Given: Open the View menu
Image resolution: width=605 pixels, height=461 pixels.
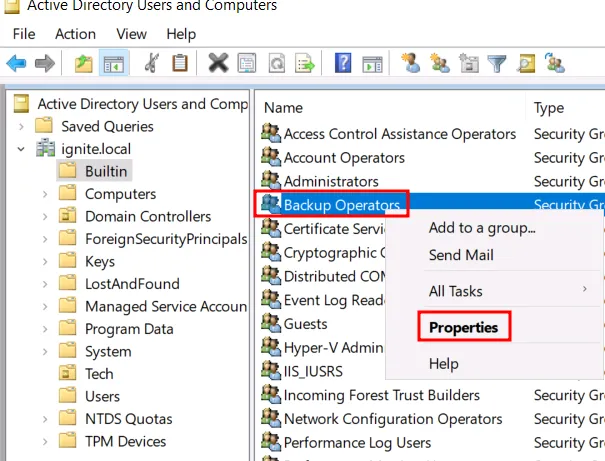Looking at the screenshot, I should (x=131, y=34).
